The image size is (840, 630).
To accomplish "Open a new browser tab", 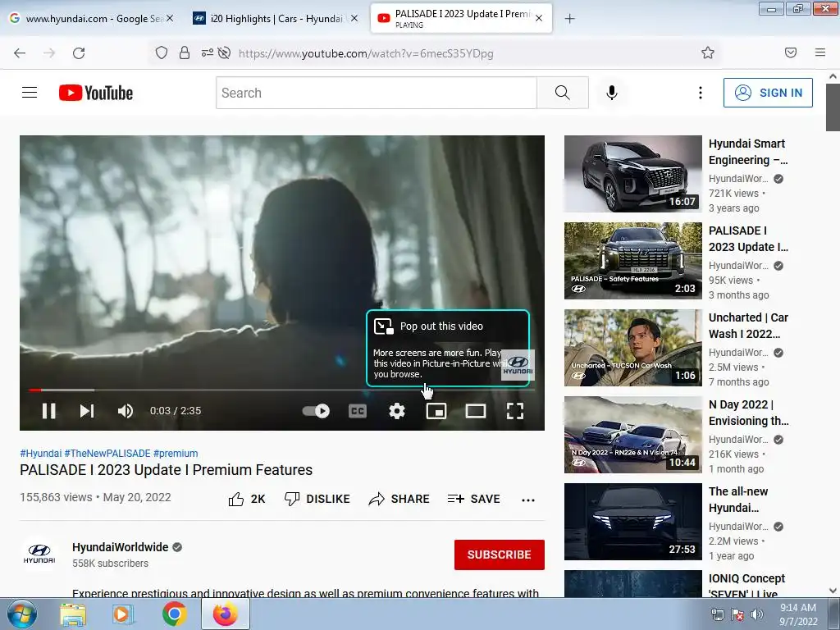I will pyautogui.click(x=569, y=19).
